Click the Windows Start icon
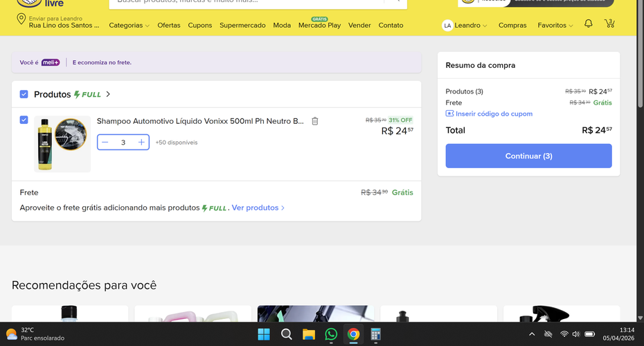 [264, 334]
